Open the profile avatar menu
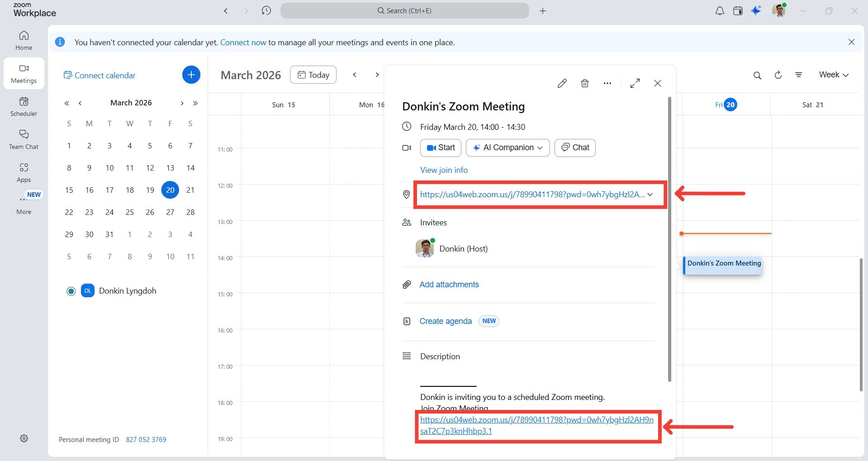Image resolution: width=868 pixels, height=461 pixels. point(779,10)
